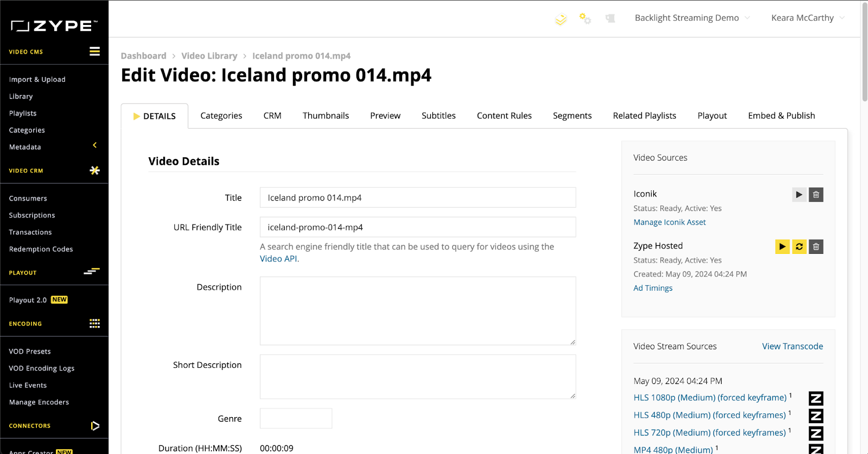The image size is (868, 454).
Task: Click the grey flag icon in header
Action: (610, 18)
